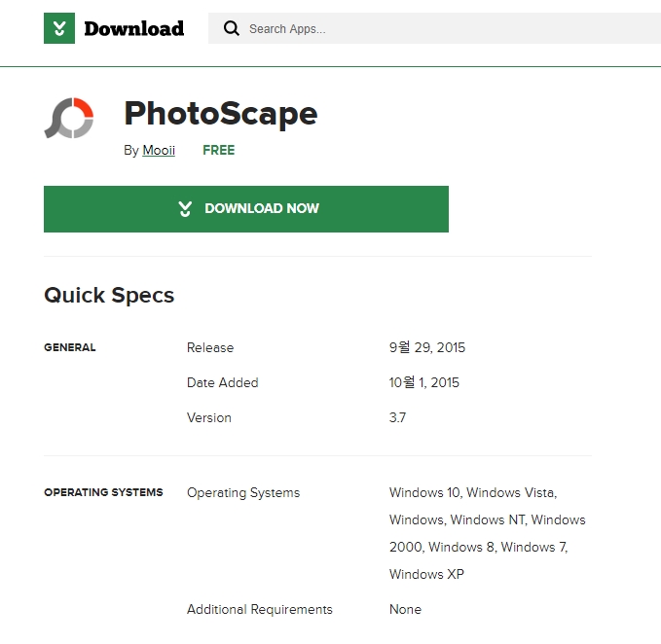This screenshot has height=644, width=661.
Task: Open the Mooii developer link
Action: [159, 150]
